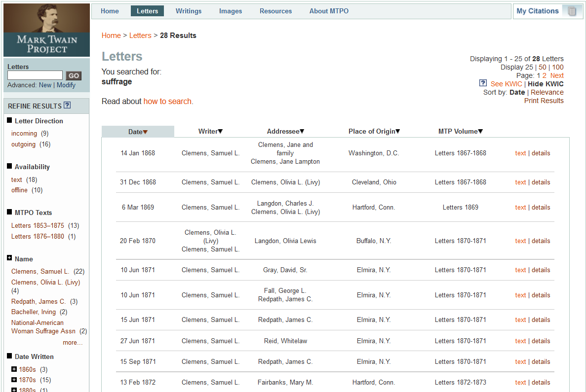Expand the 1870s date group
The height and width of the screenshot is (392, 586).
(14, 380)
